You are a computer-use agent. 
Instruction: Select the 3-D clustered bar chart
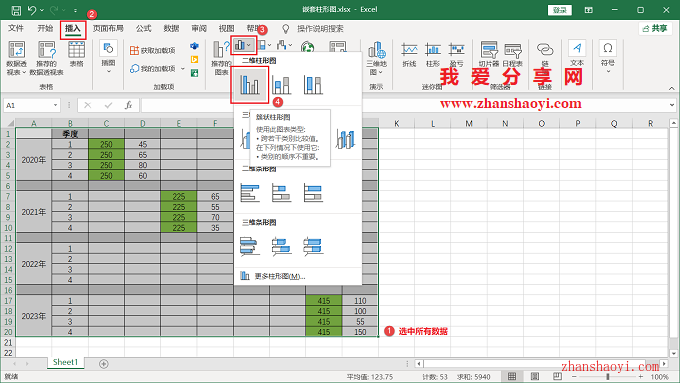250,246
